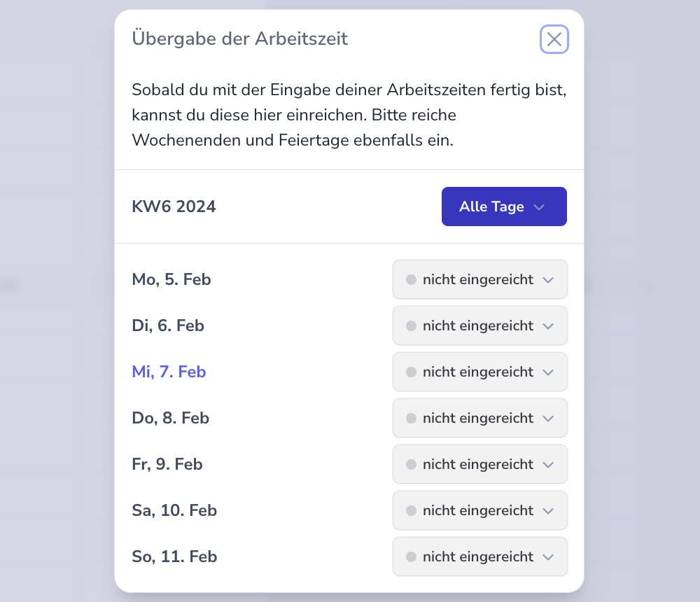Click the chevron inside the Alle Tage button

coord(539,206)
